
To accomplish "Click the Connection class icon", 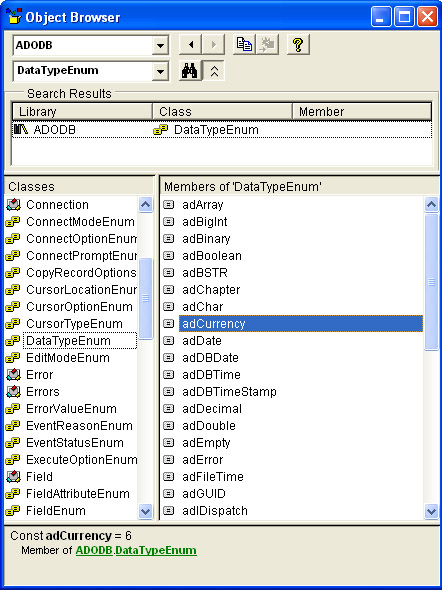I will tap(14, 205).
